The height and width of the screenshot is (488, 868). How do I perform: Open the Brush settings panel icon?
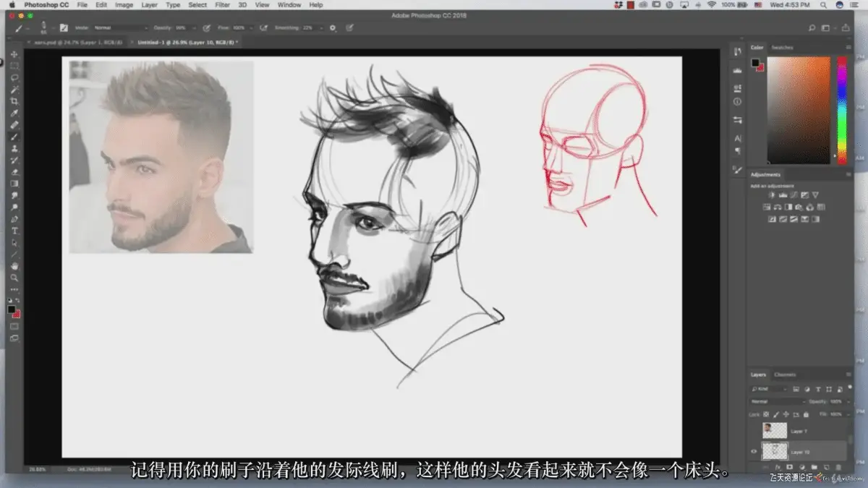[737, 169]
